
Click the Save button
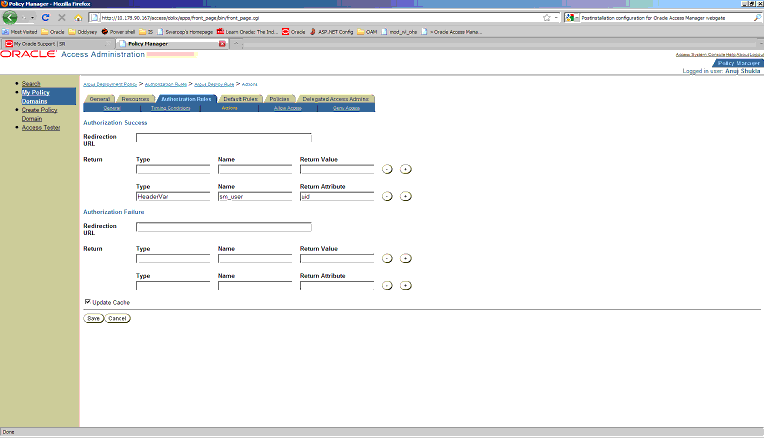(93, 318)
